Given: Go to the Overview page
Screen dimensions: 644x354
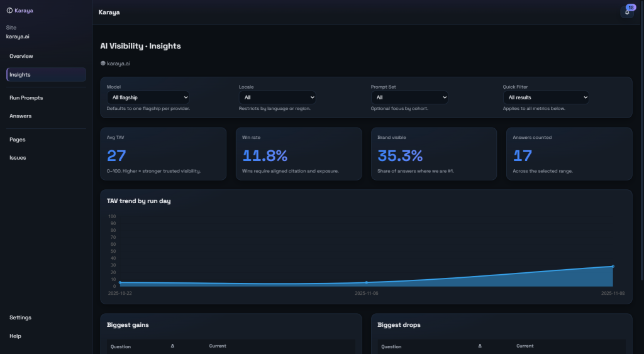Looking at the screenshot, I should point(21,56).
